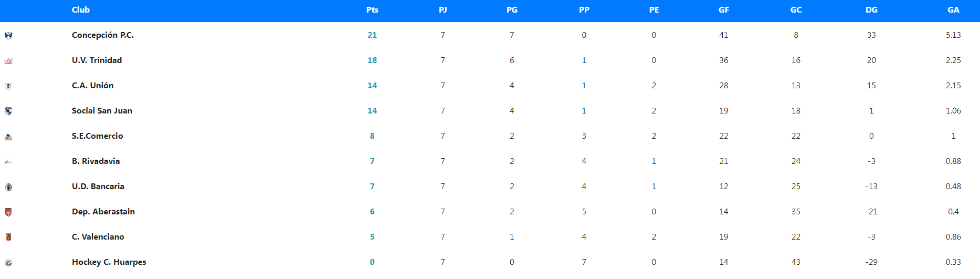Viewport: 980px width, 279px height.
Task: Open the Concepción P.C. team name
Action: coord(103,35)
